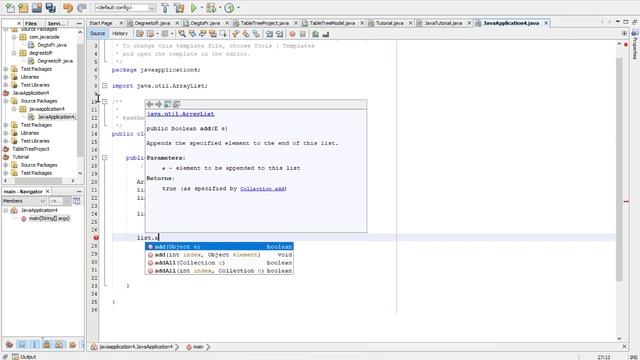Viewport: 640px width, 360px height.
Task: Start Macro Recording red circle button
Action: (292, 34)
